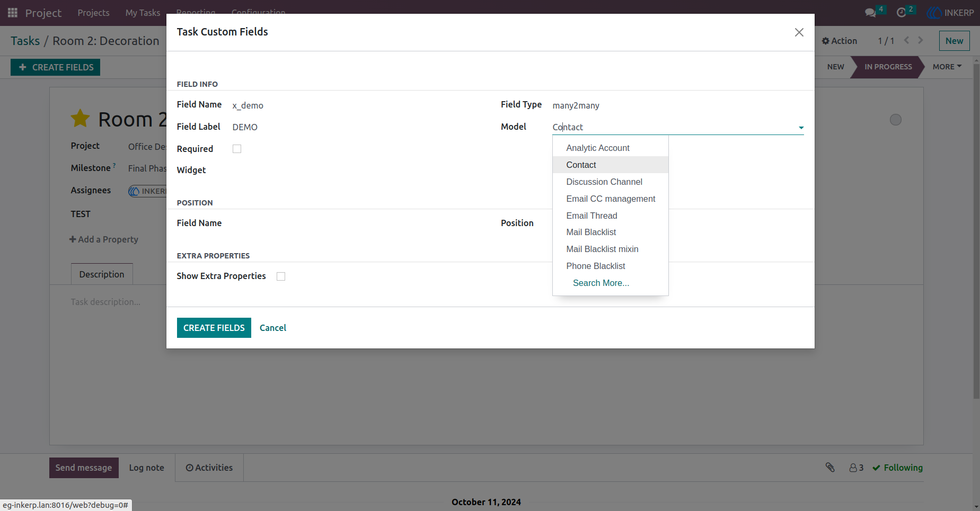
Task: Open the Action gear menu
Action: 839,41
